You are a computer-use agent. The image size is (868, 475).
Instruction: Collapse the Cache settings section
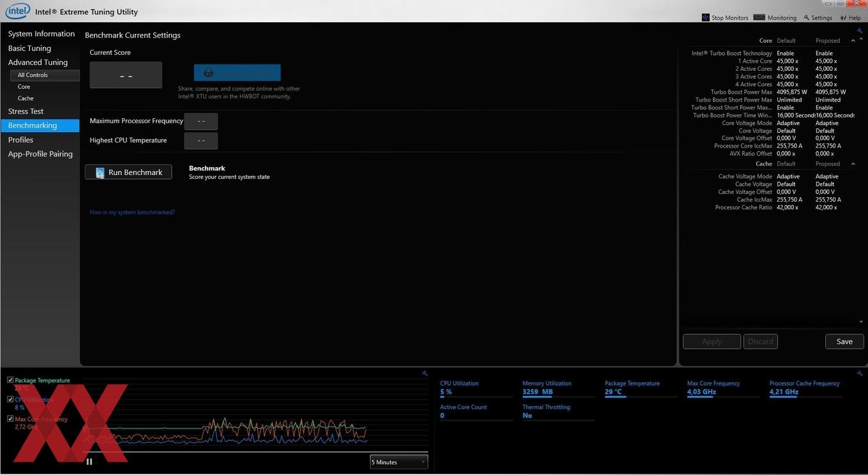[x=853, y=164]
